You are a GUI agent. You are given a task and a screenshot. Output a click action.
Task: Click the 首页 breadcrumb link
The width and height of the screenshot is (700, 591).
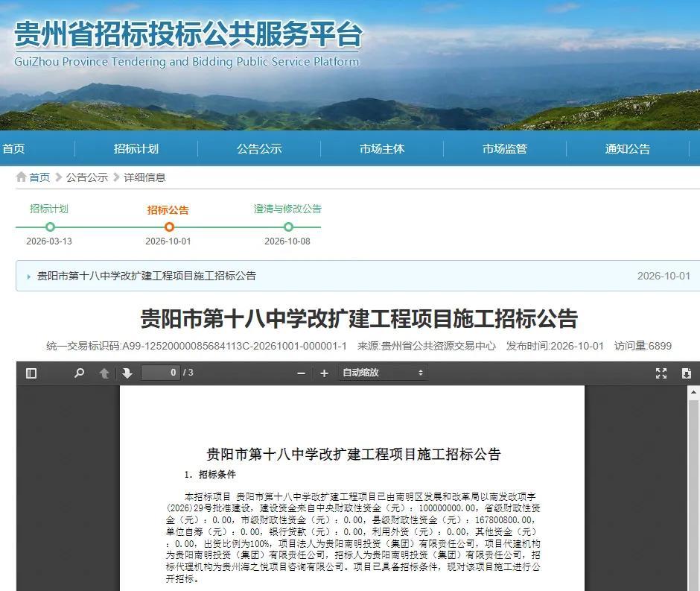tap(39, 177)
